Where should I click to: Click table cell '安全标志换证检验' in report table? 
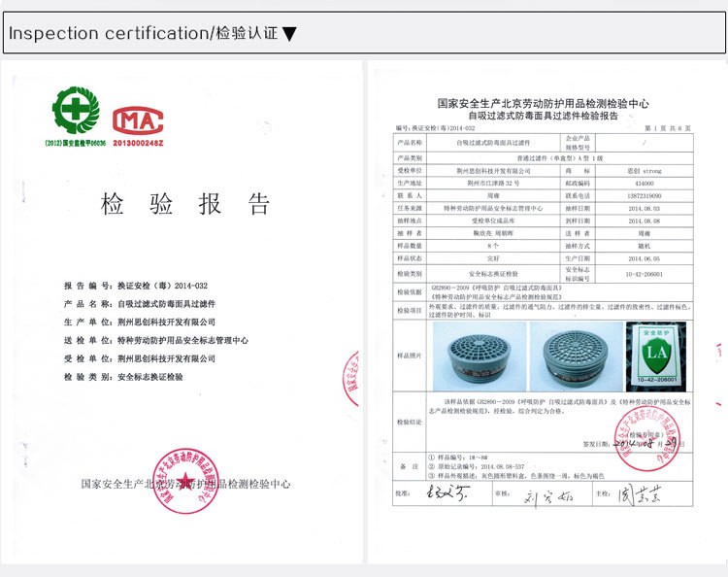pos(493,274)
